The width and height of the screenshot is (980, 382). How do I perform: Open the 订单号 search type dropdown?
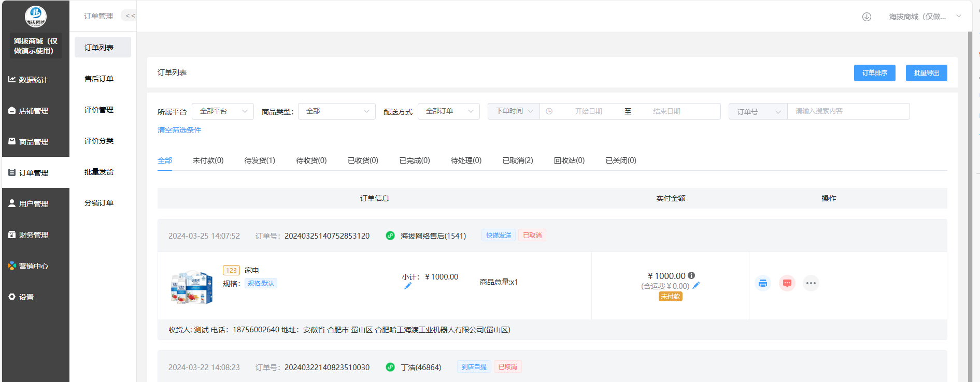[758, 111]
